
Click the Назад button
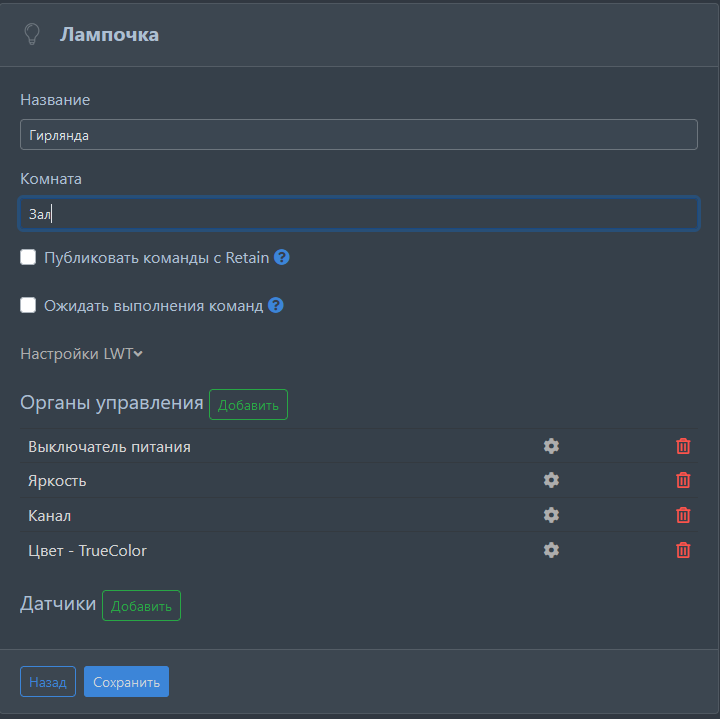(x=47, y=682)
